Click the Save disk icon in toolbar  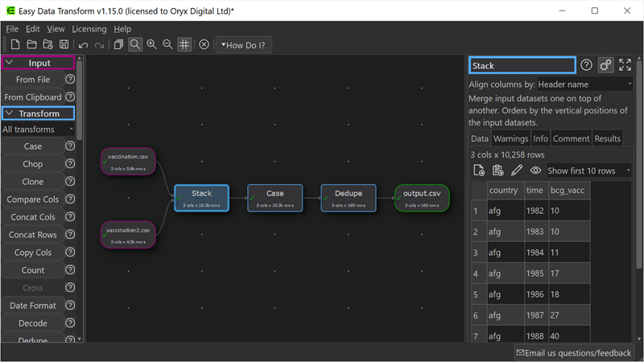pos(64,45)
